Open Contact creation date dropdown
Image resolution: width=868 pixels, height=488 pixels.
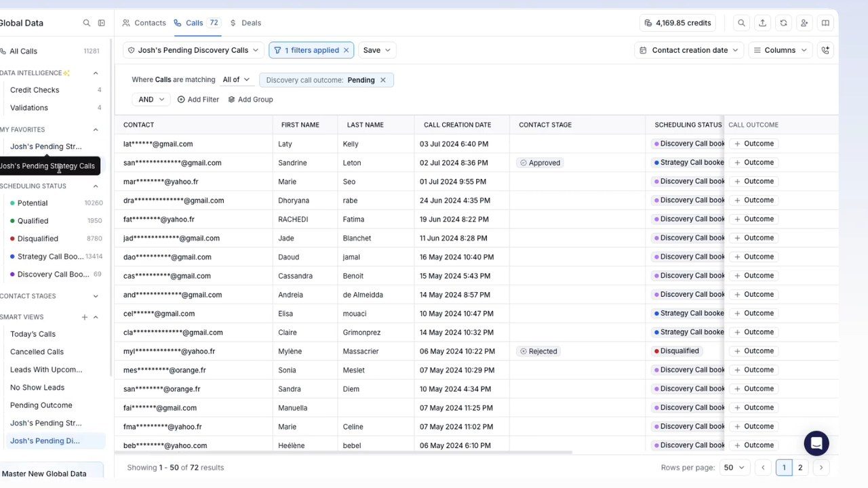tap(689, 50)
